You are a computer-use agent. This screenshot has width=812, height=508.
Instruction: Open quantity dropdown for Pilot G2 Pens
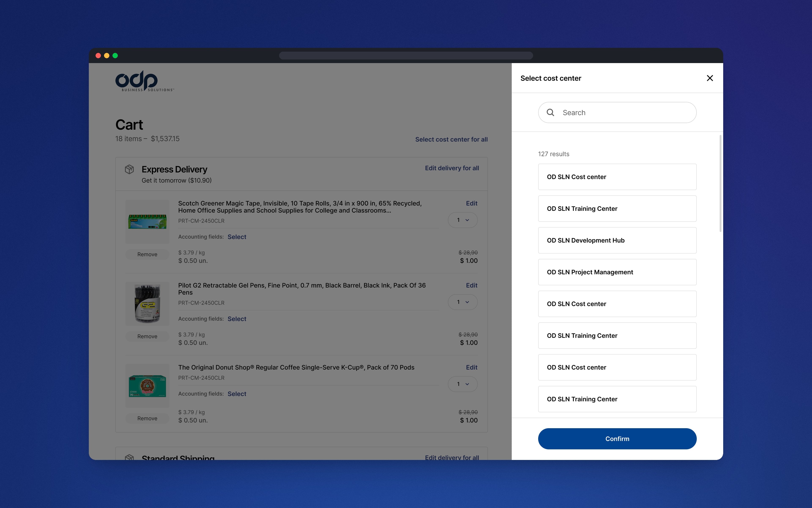pyautogui.click(x=463, y=302)
